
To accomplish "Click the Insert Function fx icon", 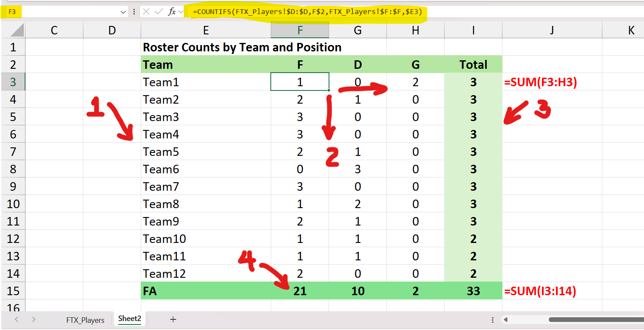I will (x=172, y=12).
